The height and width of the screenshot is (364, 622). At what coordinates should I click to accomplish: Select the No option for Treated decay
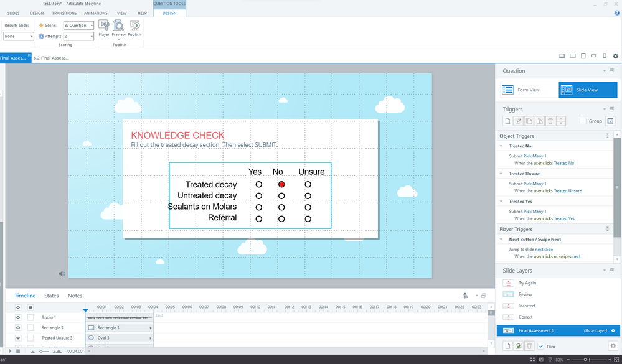click(281, 184)
